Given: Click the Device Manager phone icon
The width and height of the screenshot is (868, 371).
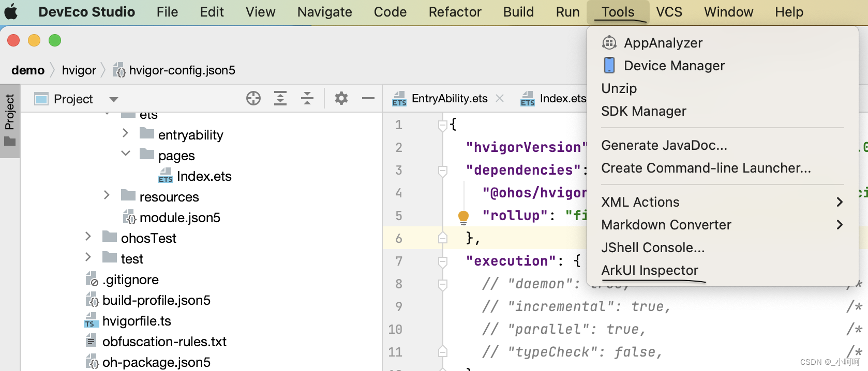Looking at the screenshot, I should pyautogui.click(x=609, y=66).
